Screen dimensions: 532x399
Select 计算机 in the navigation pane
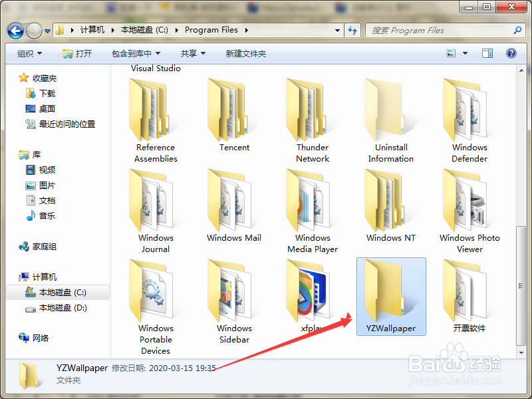[38, 277]
